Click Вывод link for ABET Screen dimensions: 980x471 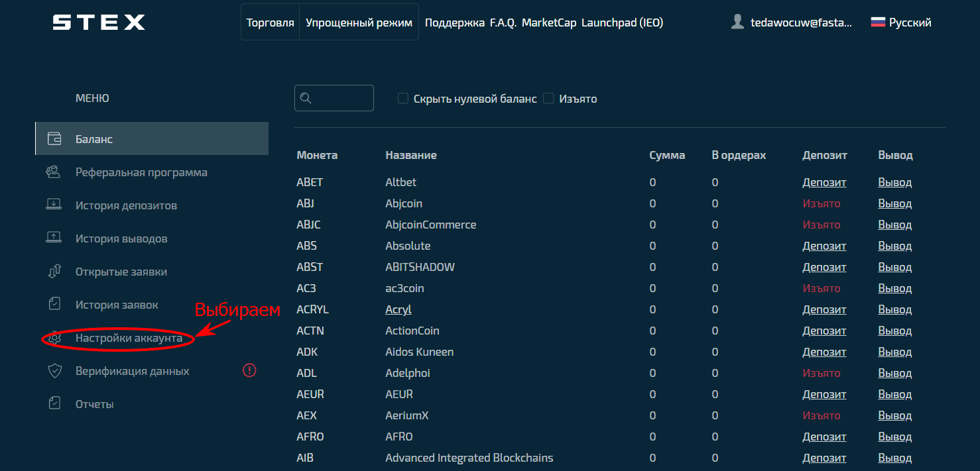pyautogui.click(x=894, y=182)
